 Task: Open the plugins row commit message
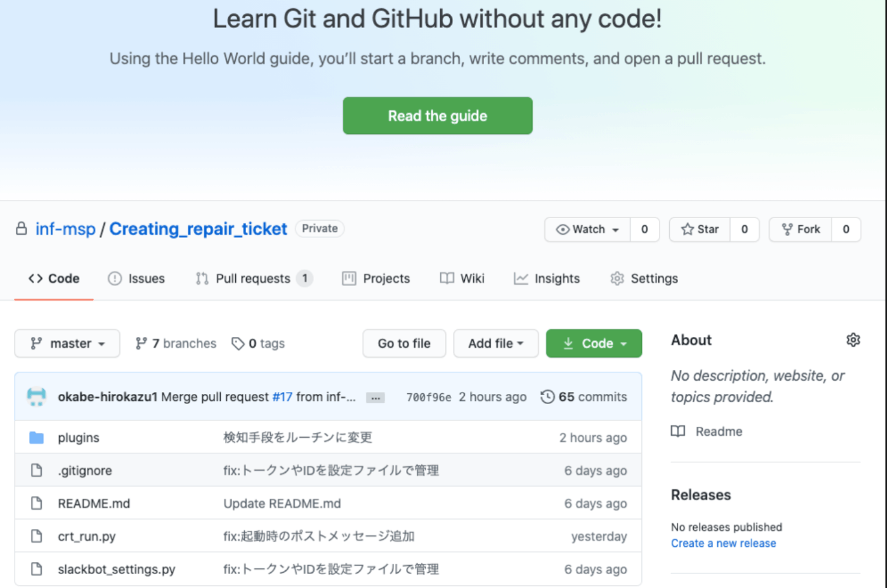pos(297,438)
